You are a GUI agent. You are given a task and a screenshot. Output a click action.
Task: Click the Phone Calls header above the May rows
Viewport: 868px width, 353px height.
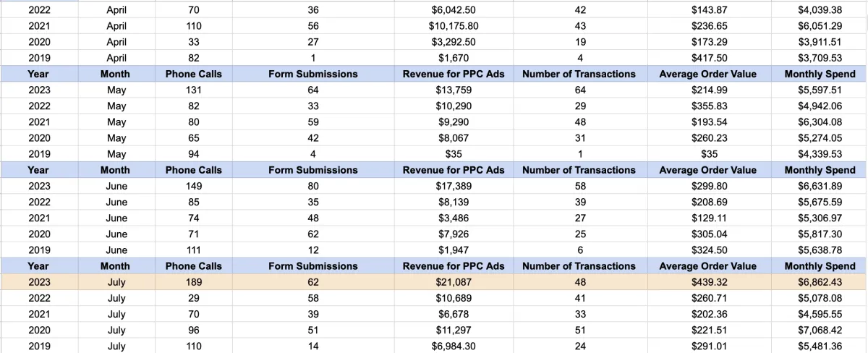(x=193, y=74)
